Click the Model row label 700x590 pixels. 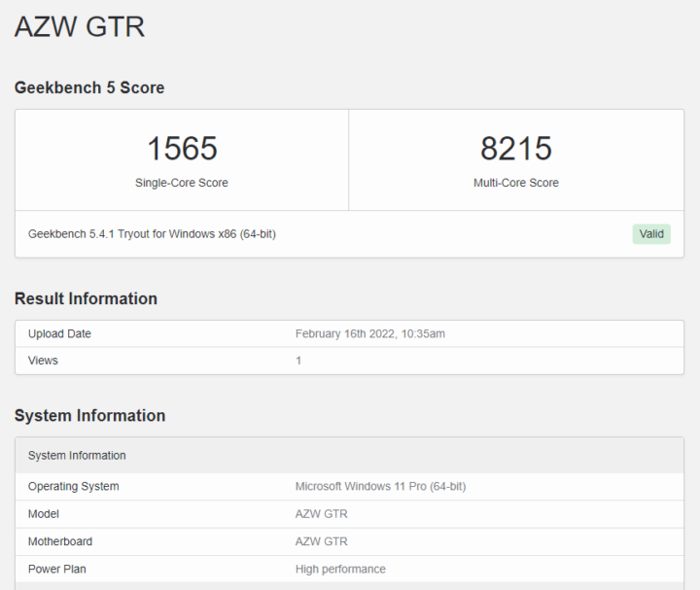44,514
